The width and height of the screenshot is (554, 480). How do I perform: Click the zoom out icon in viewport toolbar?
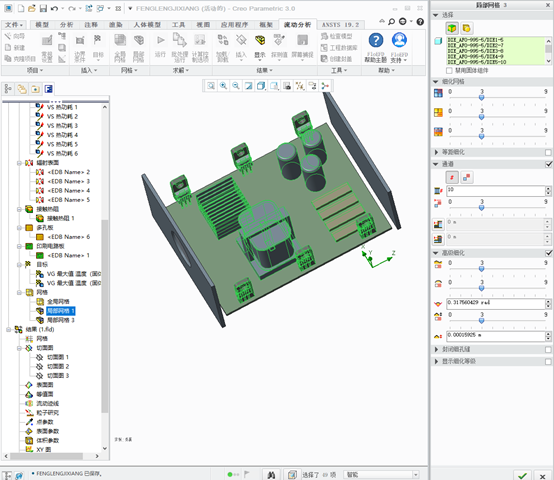tap(236, 86)
